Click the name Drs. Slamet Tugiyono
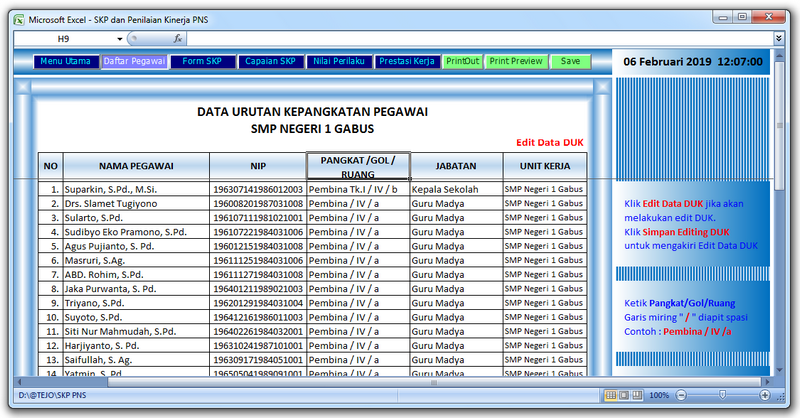The height and width of the screenshot is (418, 800). pos(111,204)
